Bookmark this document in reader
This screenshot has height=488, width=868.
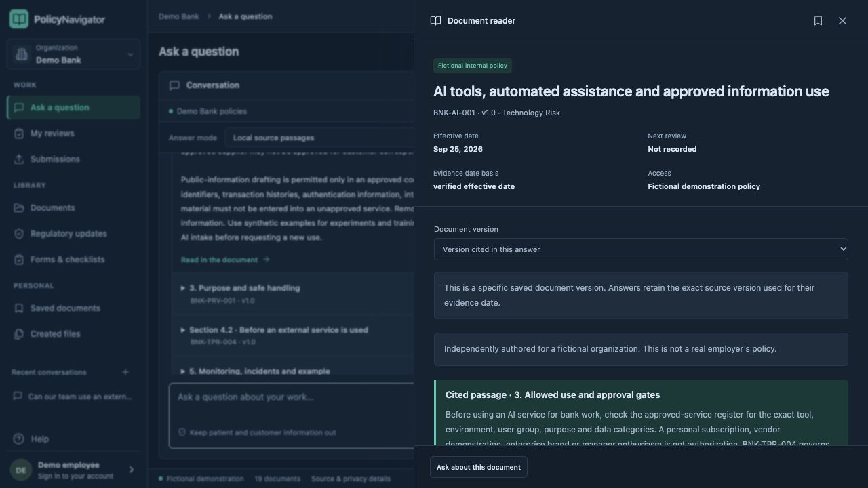click(818, 21)
